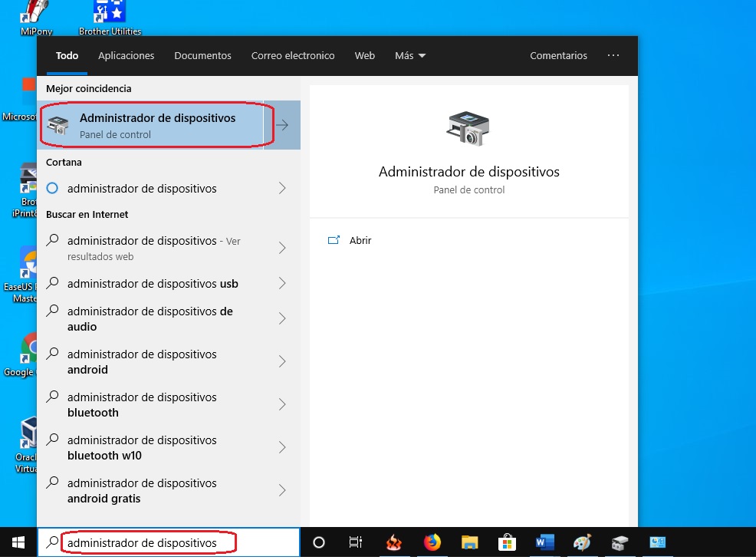Expand the best match arrow for Administrador de dispositivos
The image size is (756, 560).
pyautogui.click(x=282, y=125)
